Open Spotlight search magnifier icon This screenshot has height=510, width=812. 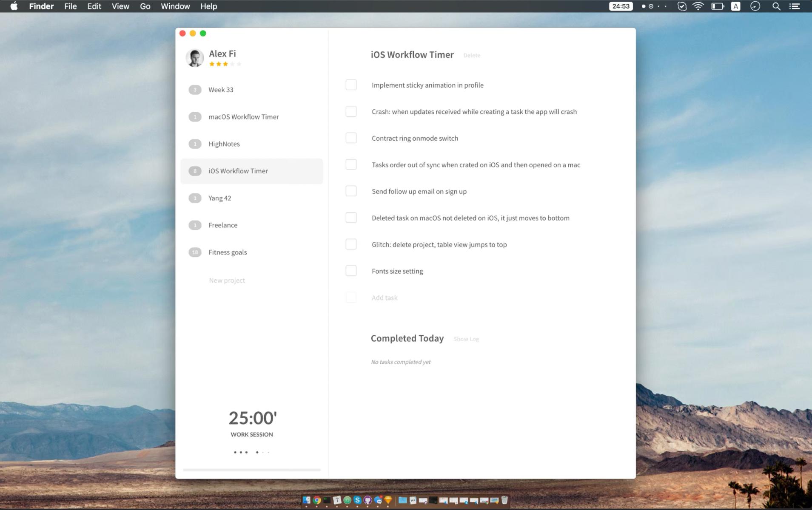click(x=776, y=6)
